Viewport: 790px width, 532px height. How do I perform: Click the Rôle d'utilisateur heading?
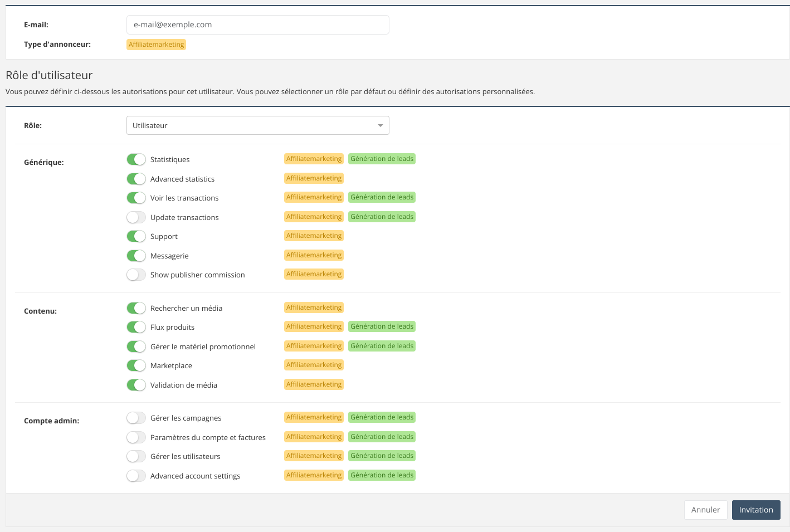(49, 75)
